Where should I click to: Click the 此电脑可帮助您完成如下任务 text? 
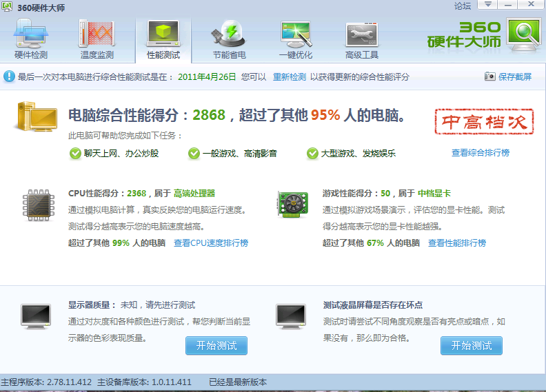pyautogui.click(x=125, y=135)
